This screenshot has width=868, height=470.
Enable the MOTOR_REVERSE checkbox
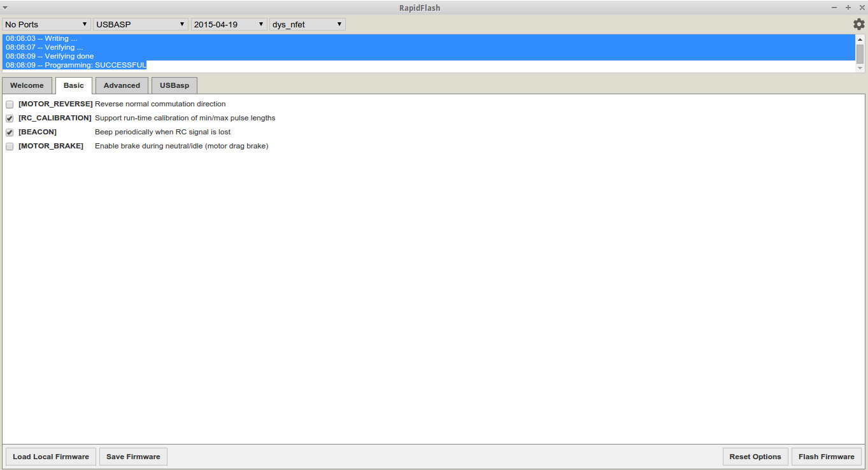[10, 104]
